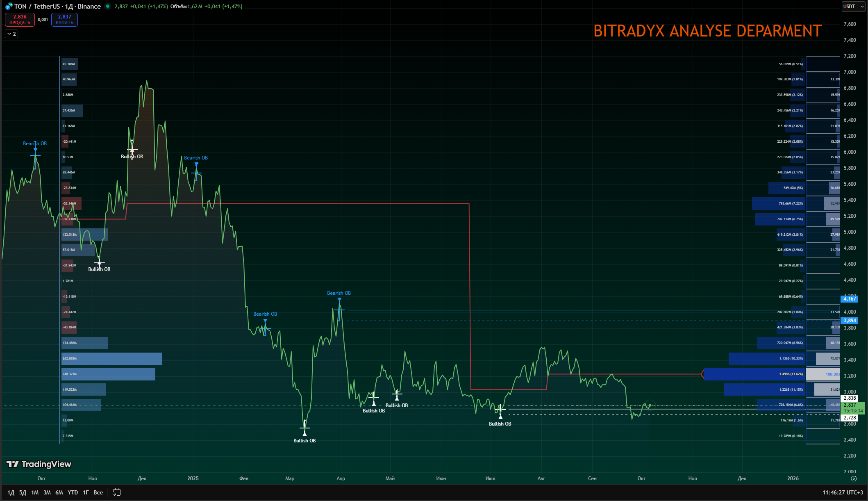Select the 3М time range
Screen dimensions: 868x501
pos(47,492)
